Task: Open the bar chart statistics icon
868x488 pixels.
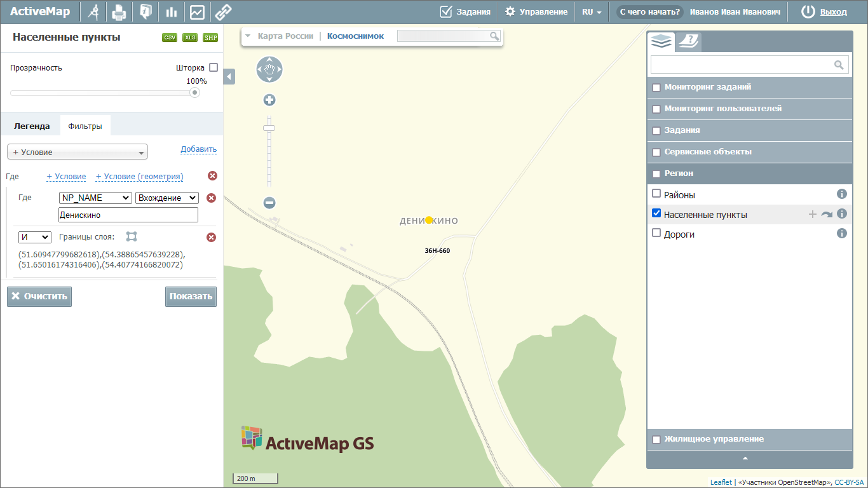Action: click(171, 11)
